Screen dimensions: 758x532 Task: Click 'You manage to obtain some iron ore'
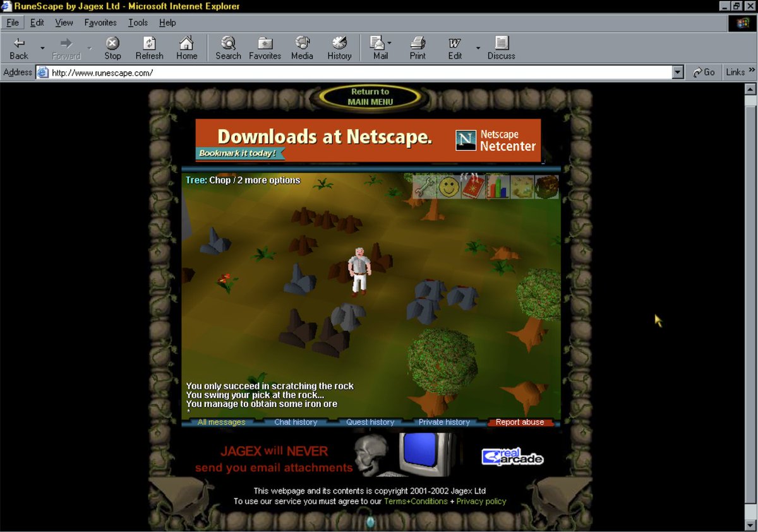[x=262, y=404]
